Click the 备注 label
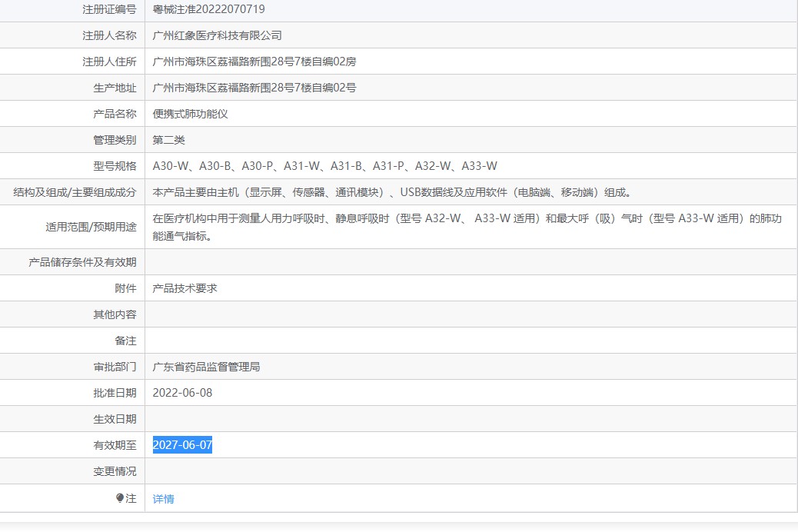 (126, 341)
